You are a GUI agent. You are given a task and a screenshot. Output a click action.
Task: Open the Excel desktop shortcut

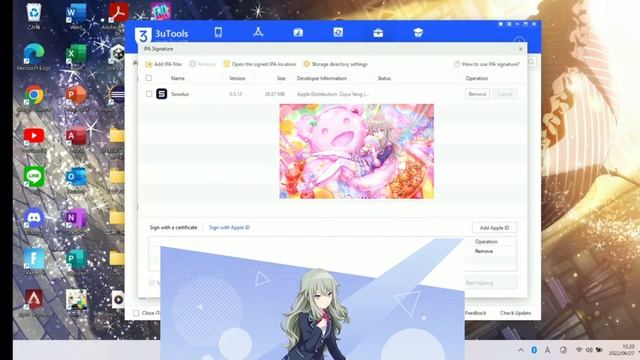(76, 57)
